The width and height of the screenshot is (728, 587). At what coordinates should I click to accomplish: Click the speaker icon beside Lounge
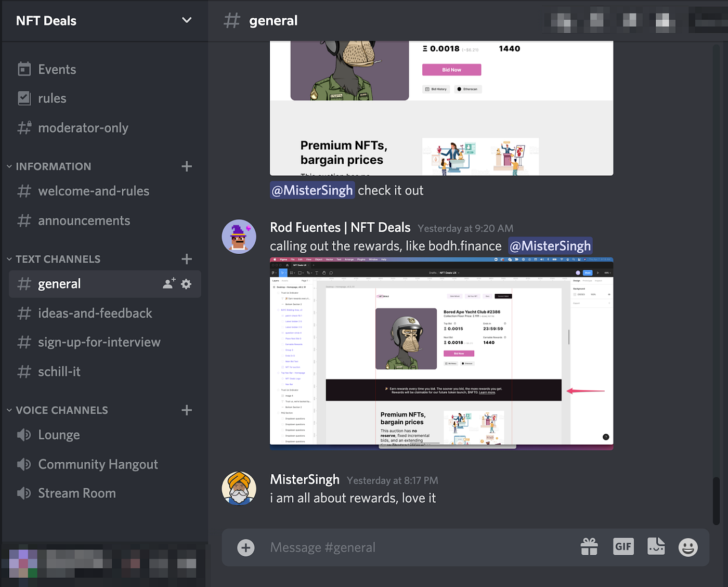coord(24,435)
